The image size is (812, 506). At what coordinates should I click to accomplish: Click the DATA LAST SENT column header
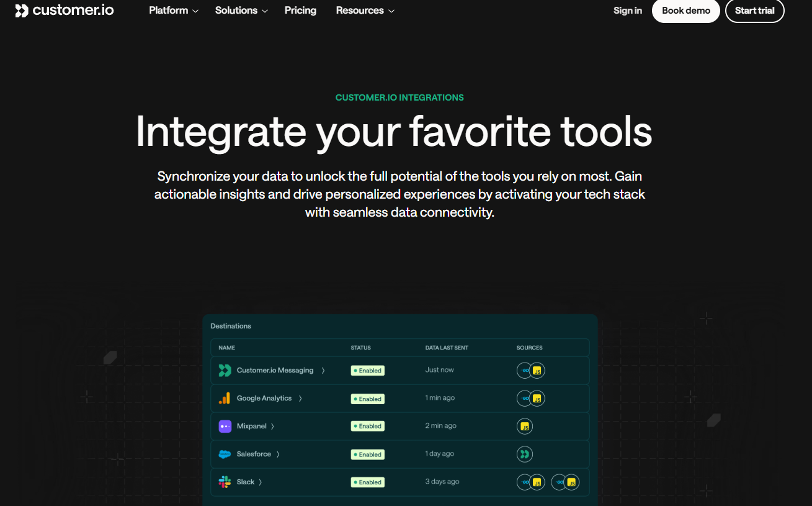[447, 348]
